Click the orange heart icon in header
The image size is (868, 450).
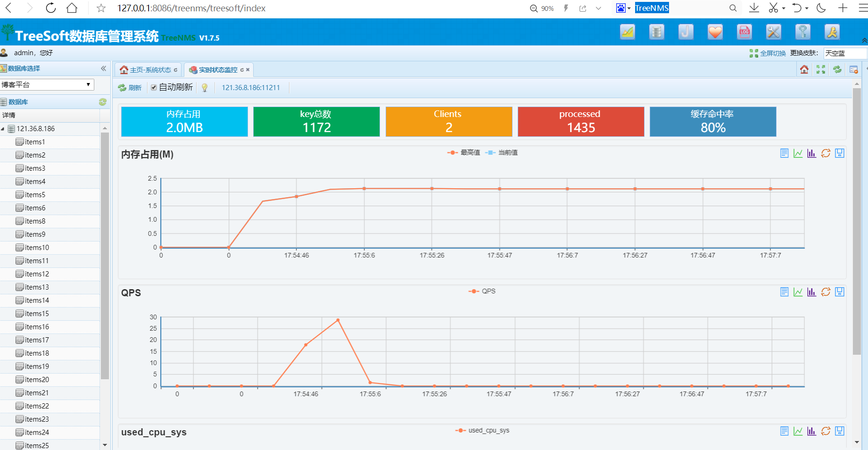click(x=715, y=32)
